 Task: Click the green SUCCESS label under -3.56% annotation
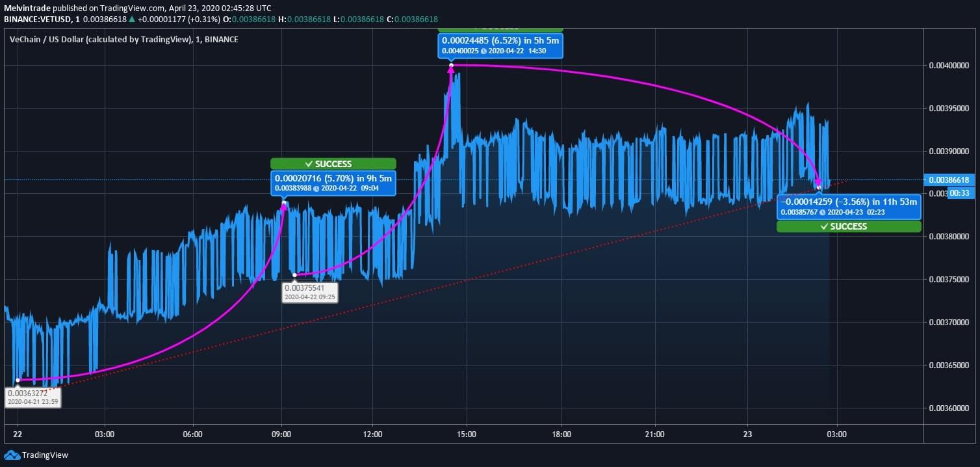[849, 226]
